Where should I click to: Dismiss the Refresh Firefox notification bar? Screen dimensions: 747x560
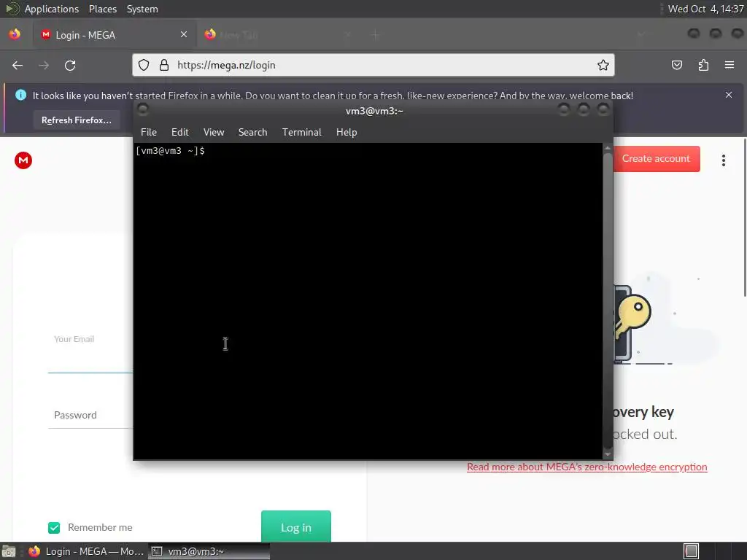pyautogui.click(x=729, y=95)
